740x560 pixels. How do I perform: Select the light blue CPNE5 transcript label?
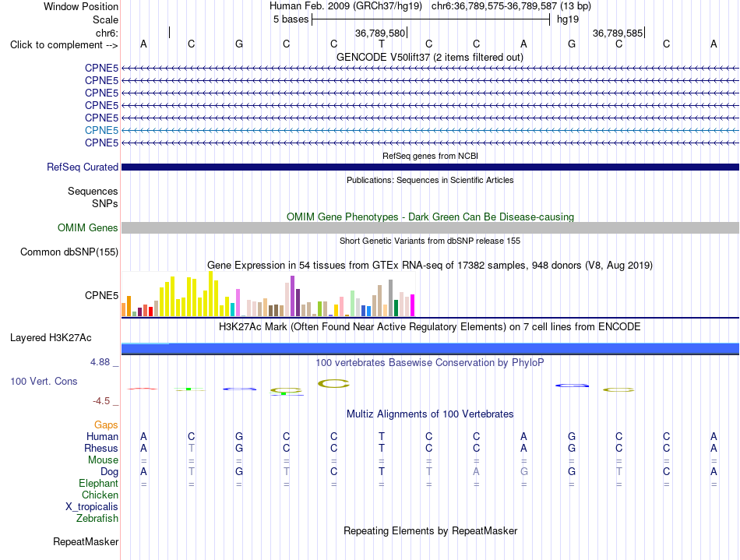coord(101,130)
